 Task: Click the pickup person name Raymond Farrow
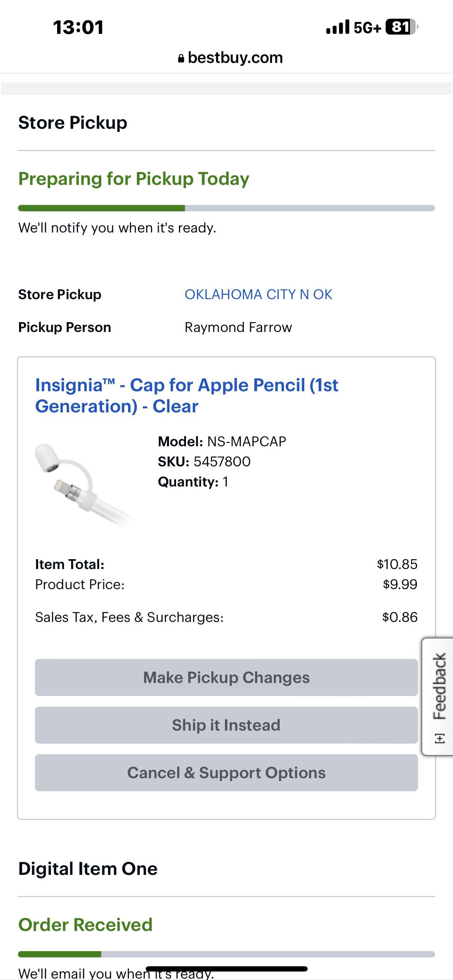pos(238,327)
